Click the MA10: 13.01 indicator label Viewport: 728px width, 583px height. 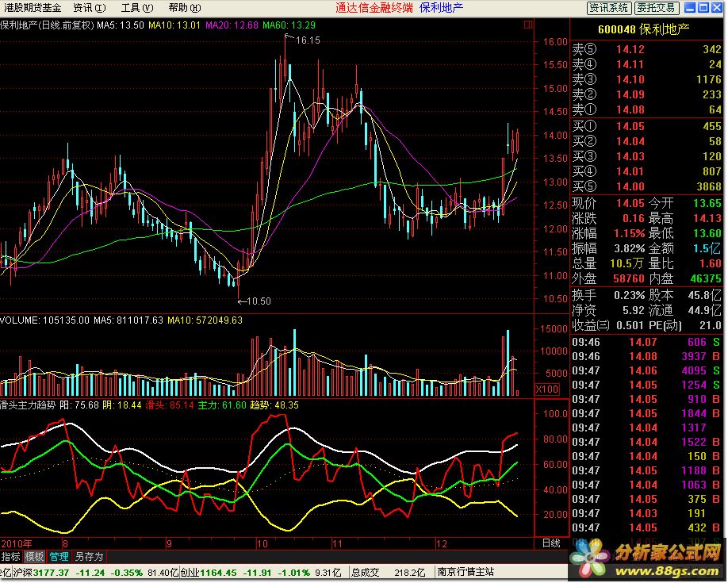tap(174, 25)
